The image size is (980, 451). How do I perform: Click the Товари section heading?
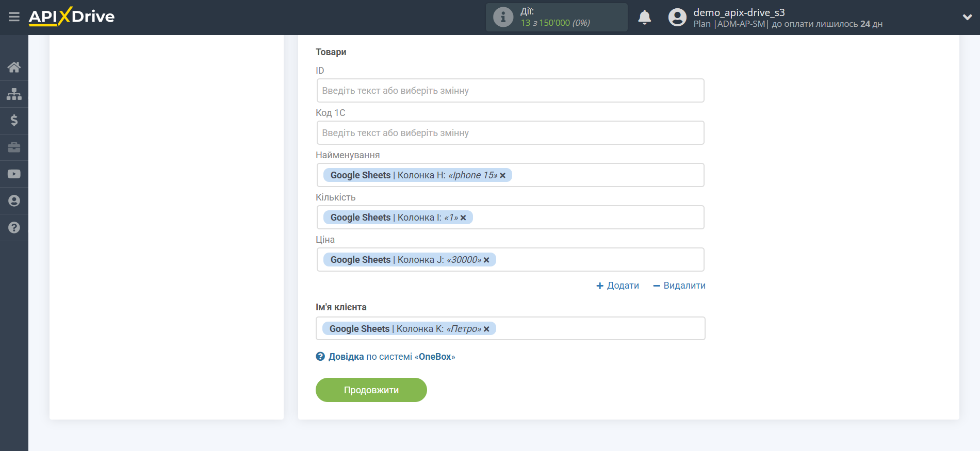point(331,52)
